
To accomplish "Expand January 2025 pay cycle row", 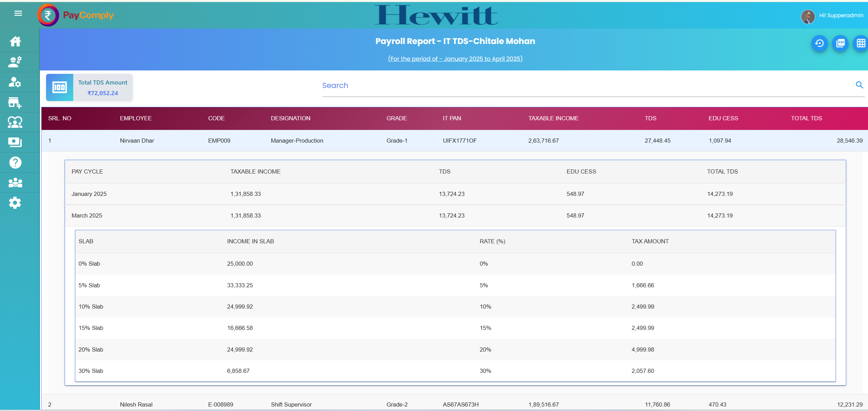I will click(x=89, y=194).
